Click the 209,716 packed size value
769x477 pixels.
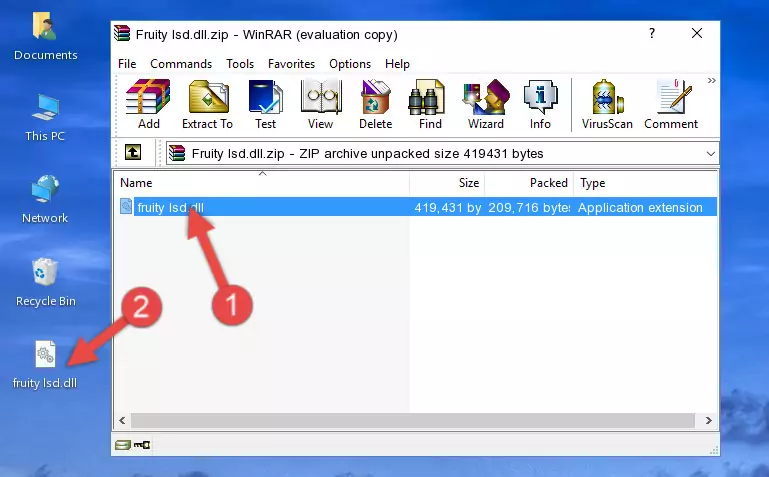click(x=529, y=207)
